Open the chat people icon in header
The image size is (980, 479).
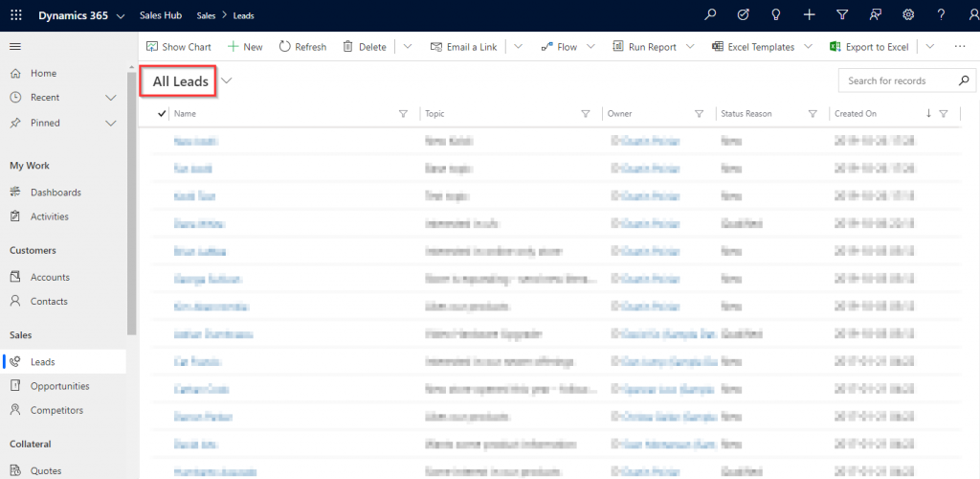pos(876,15)
